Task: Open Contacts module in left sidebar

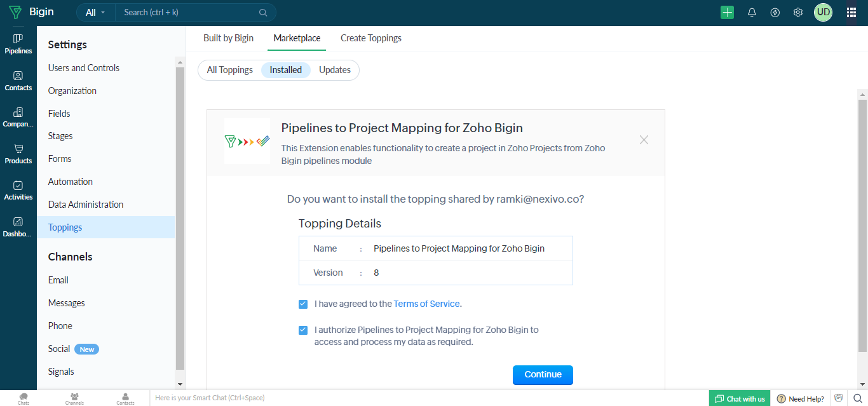Action: 18,81
